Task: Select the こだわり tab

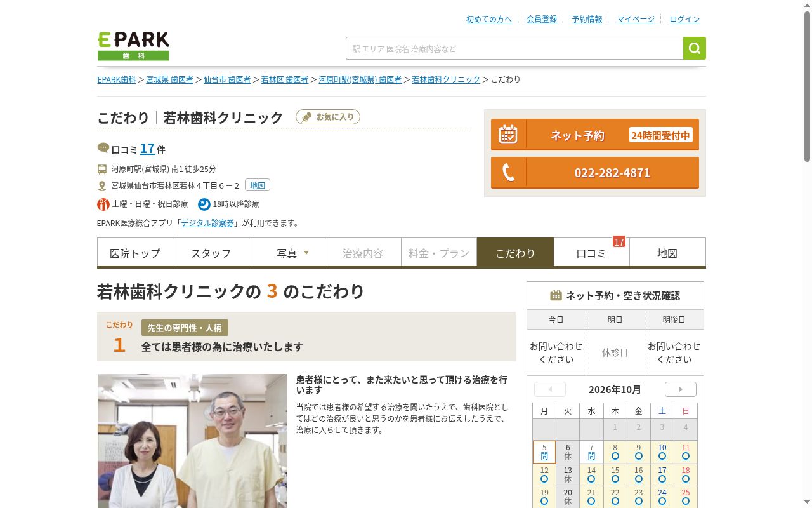Action: point(515,253)
